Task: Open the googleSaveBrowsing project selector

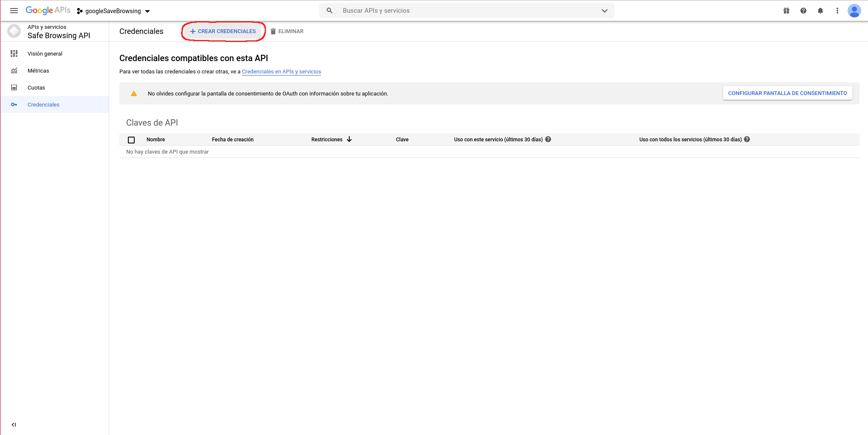Action: pyautogui.click(x=113, y=11)
